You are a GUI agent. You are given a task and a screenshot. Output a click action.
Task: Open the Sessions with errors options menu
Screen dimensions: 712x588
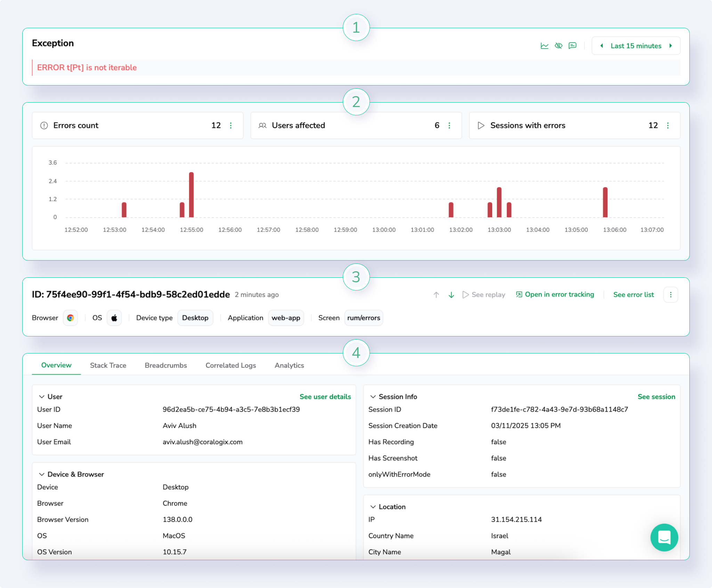tap(668, 125)
